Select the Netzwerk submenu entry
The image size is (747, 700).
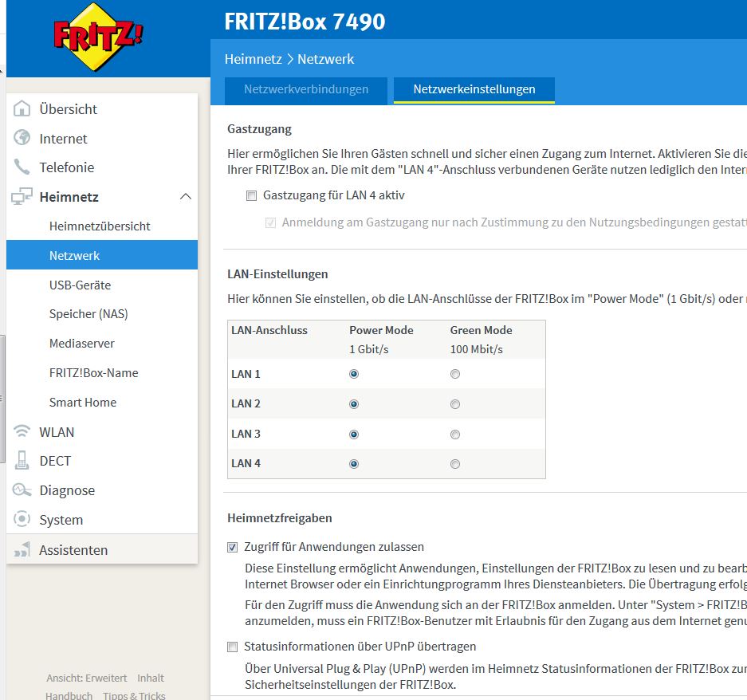102,255
